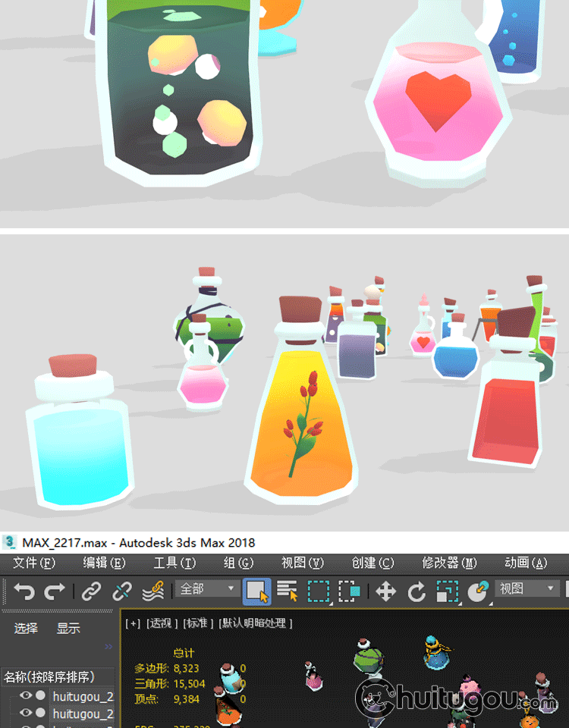Open the 全部 selection filter dropdown

(x=208, y=589)
